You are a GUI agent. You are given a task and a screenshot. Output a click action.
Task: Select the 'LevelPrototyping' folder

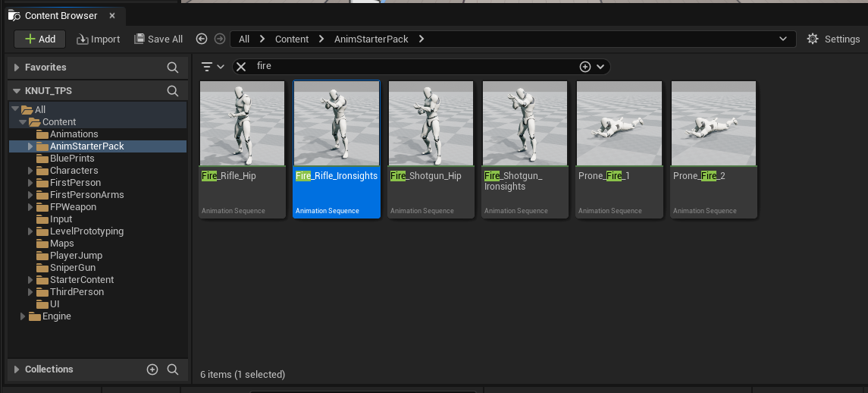click(86, 231)
